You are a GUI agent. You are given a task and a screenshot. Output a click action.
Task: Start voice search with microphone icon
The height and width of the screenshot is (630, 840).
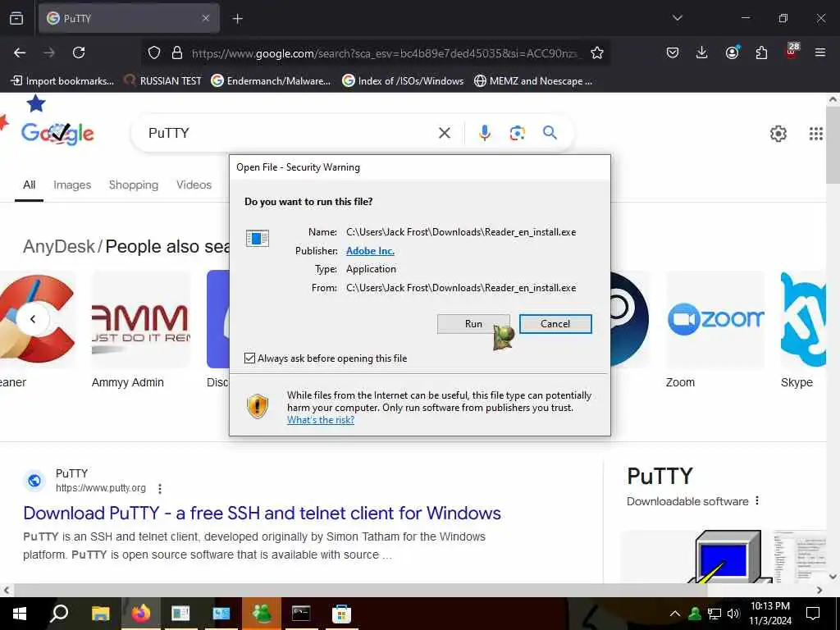click(484, 133)
